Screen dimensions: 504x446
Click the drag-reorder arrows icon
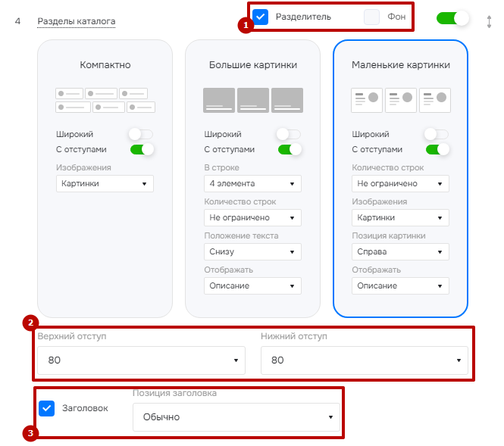(489, 21)
